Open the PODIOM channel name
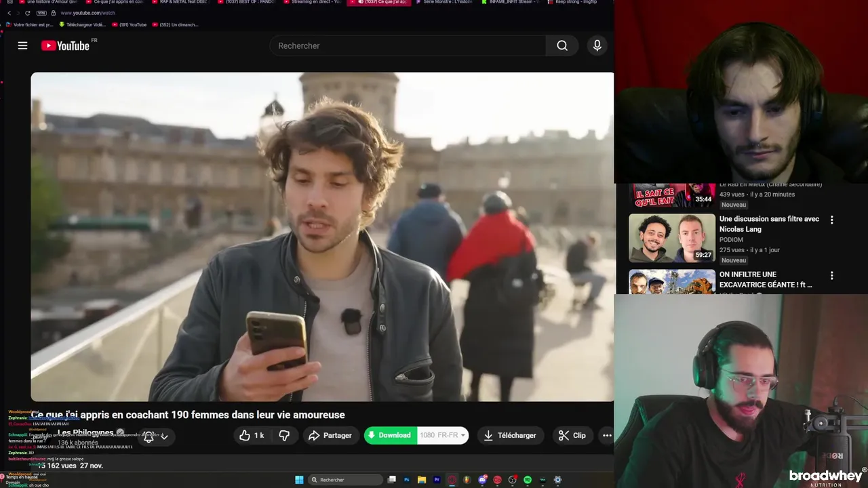Viewport: 868px width, 488px height. (733, 239)
